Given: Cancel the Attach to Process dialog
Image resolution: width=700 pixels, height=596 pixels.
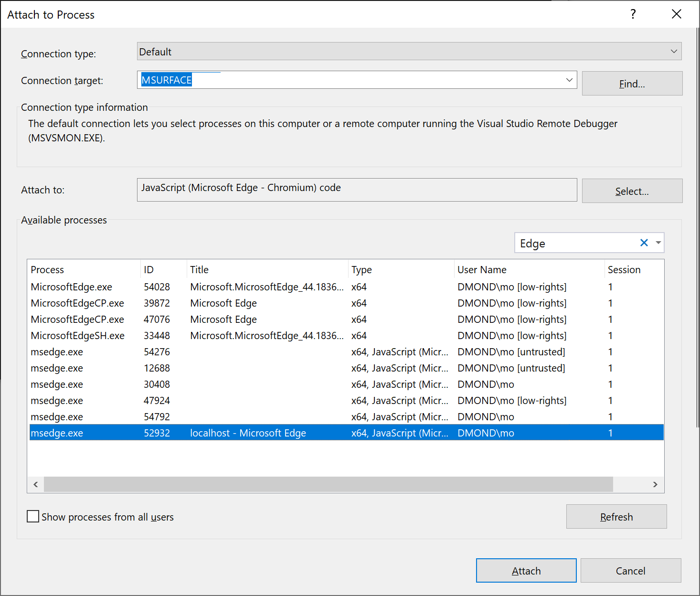Looking at the screenshot, I should coord(630,570).
